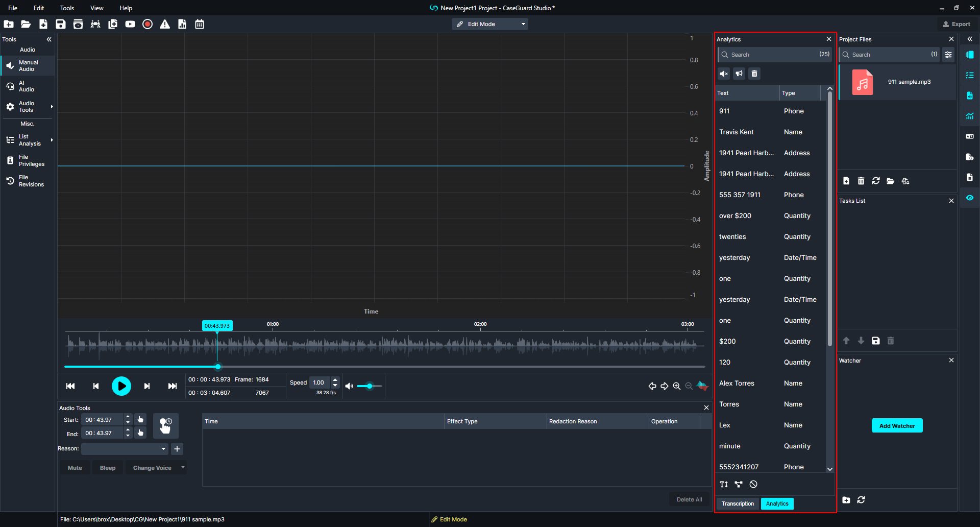Toggle the time range hand-clock button in Audio Tools
The width and height of the screenshot is (980, 527).
tap(166, 426)
